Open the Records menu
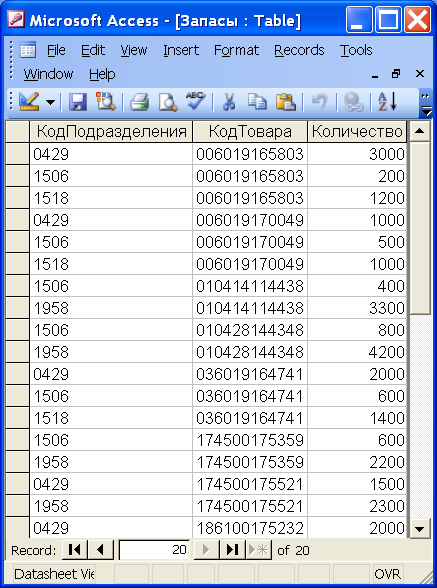 coord(299,50)
